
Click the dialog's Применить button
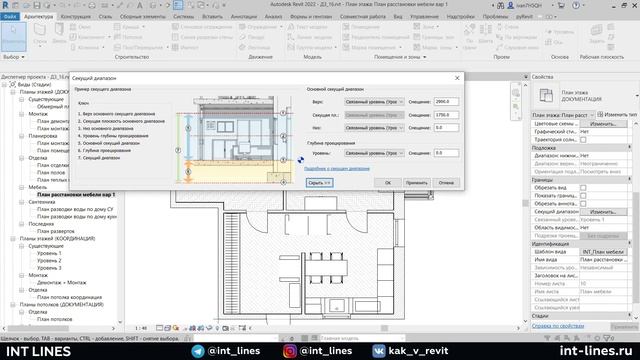tap(417, 183)
